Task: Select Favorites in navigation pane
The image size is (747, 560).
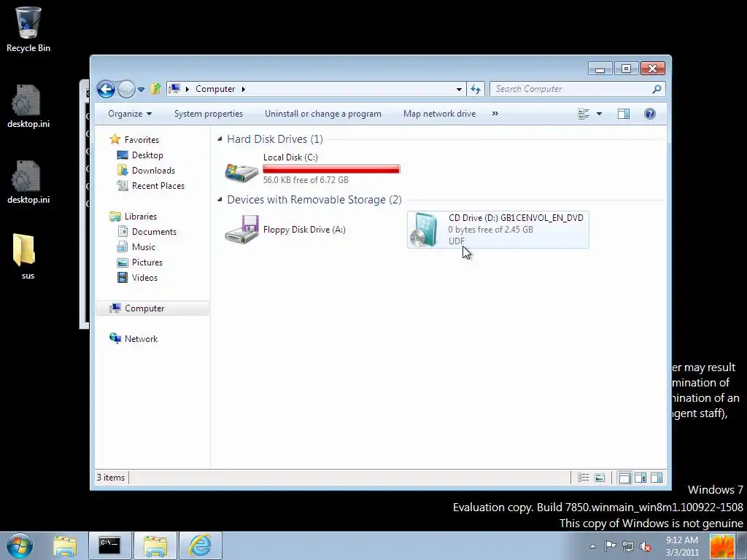Action: coord(142,139)
